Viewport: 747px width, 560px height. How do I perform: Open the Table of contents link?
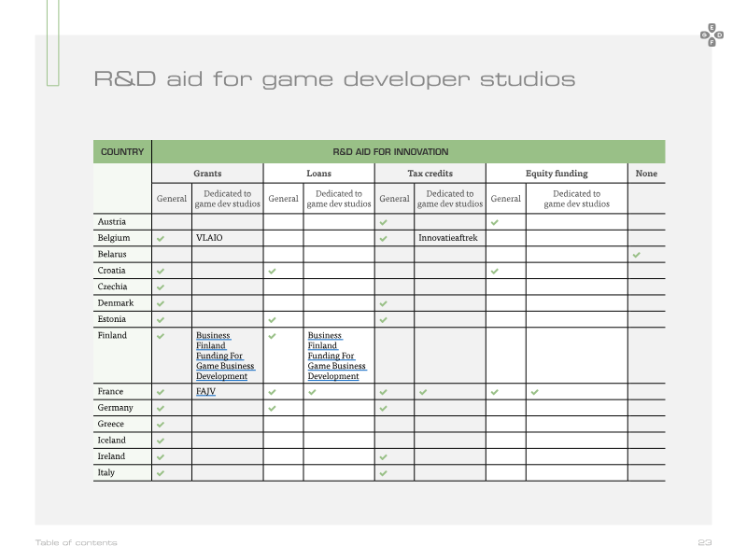pos(77,542)
